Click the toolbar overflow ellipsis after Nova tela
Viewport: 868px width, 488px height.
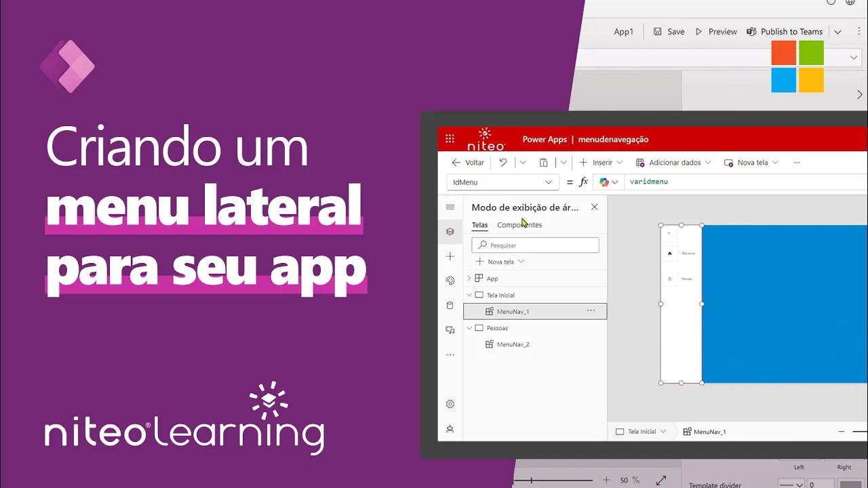click(797, 163)
